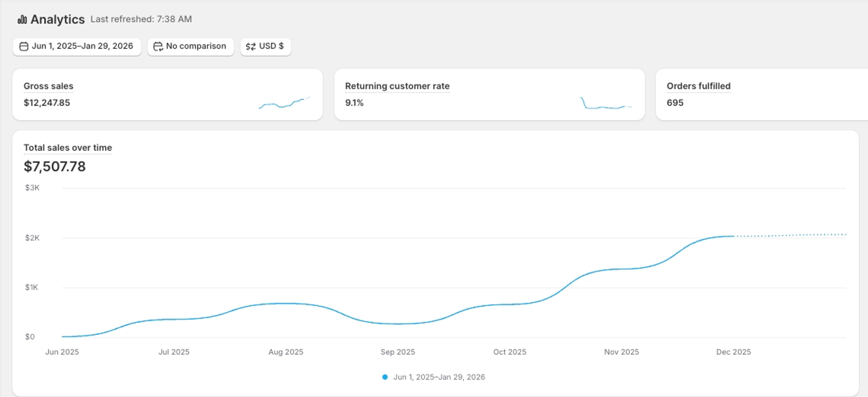Image resolution: width=868 pixels, height=397 pixels.
Task: Open the Jun 1, 2025–Jan 29, 2026 date picker
Action: pos(77,47)
